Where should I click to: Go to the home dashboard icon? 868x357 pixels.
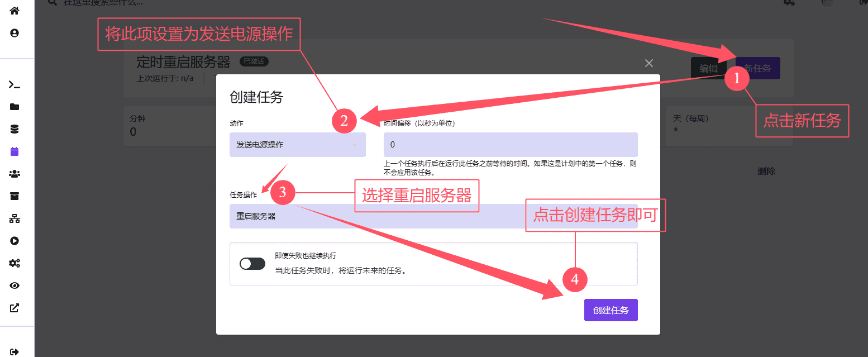pos(15,11)
